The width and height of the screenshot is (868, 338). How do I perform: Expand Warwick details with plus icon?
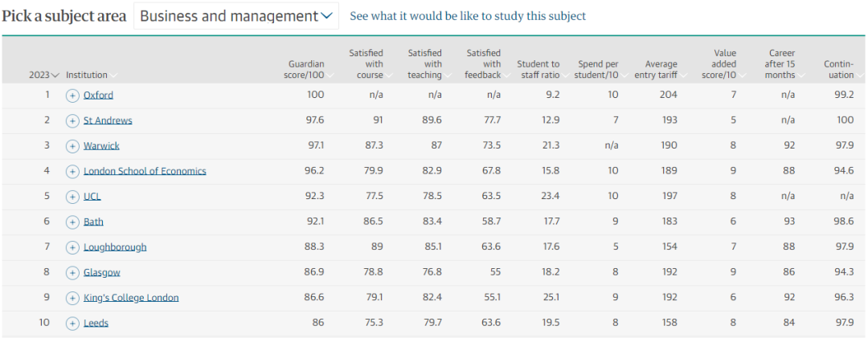tap(72, 146)
